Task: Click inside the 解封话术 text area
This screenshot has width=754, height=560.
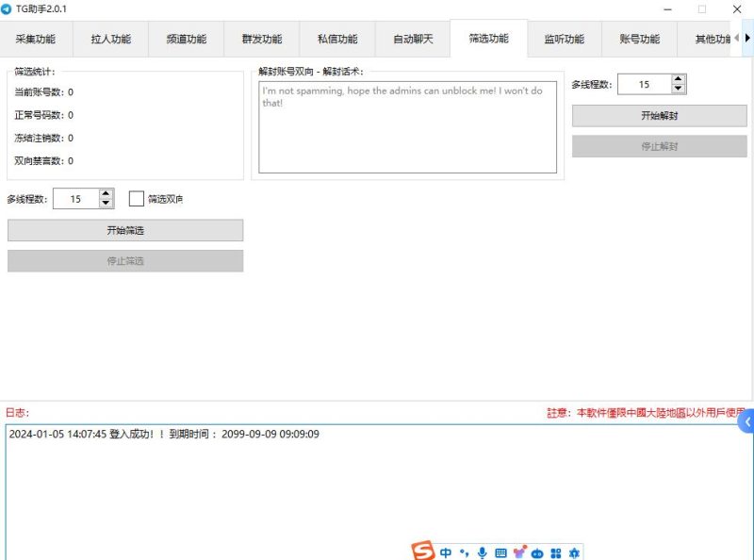Action: coord(407,123)
